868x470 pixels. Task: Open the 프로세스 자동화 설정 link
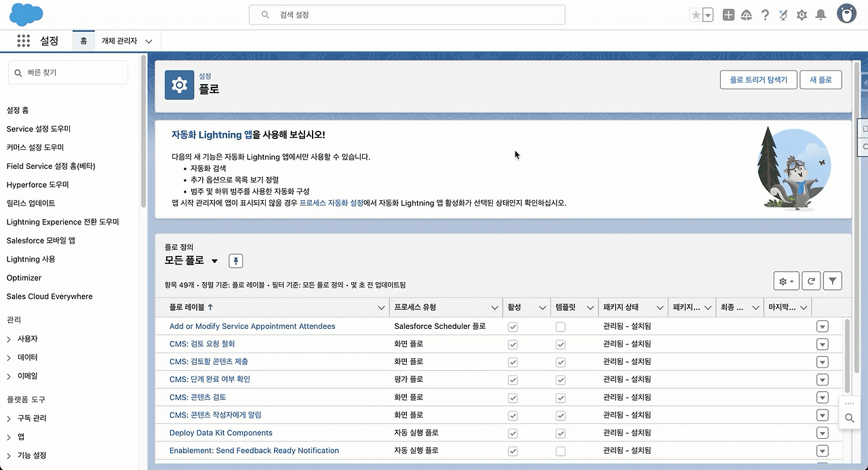pyautogui.click(x=331, y=202)
